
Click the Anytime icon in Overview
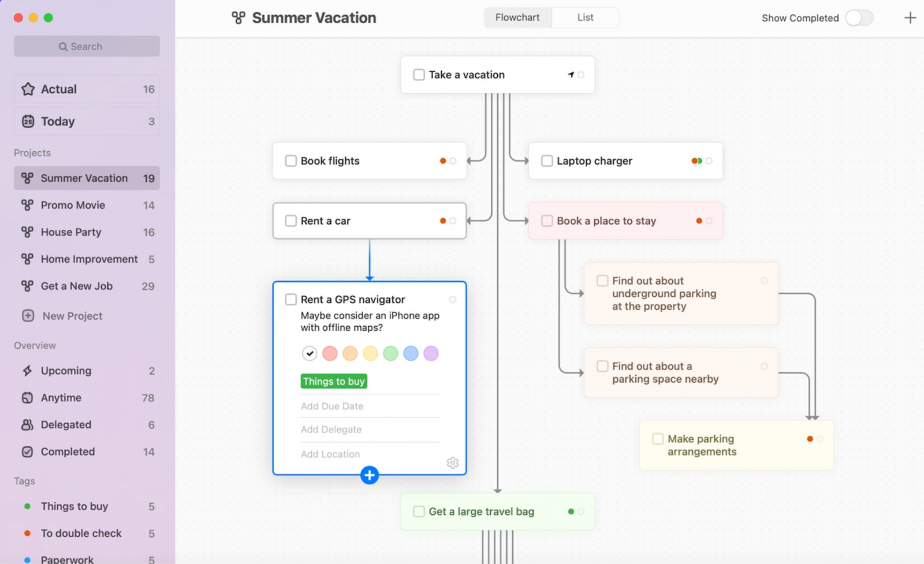coord(27,398)
